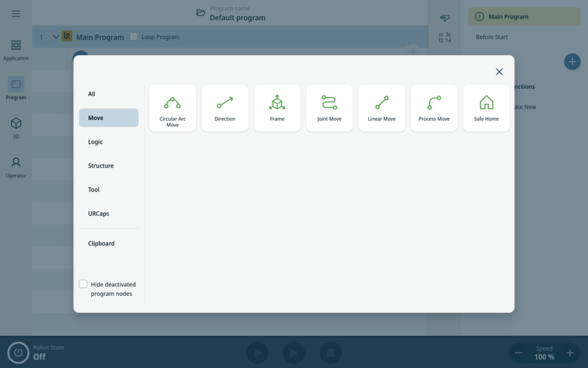This screenshot has width=588, height=368.
Task: Open the 3D view from sidebar
Action: [16, 127]
